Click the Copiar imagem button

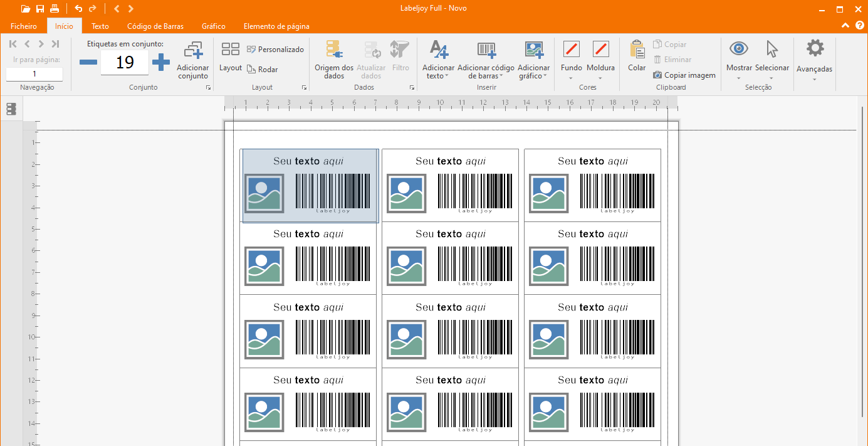(x=684, y=75)
